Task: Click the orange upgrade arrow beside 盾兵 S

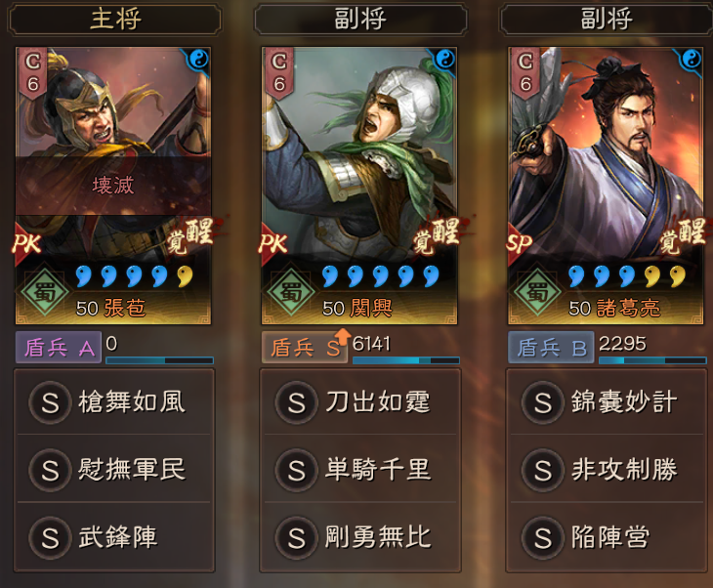Action: pyautogui.click(x=343, y=337)
